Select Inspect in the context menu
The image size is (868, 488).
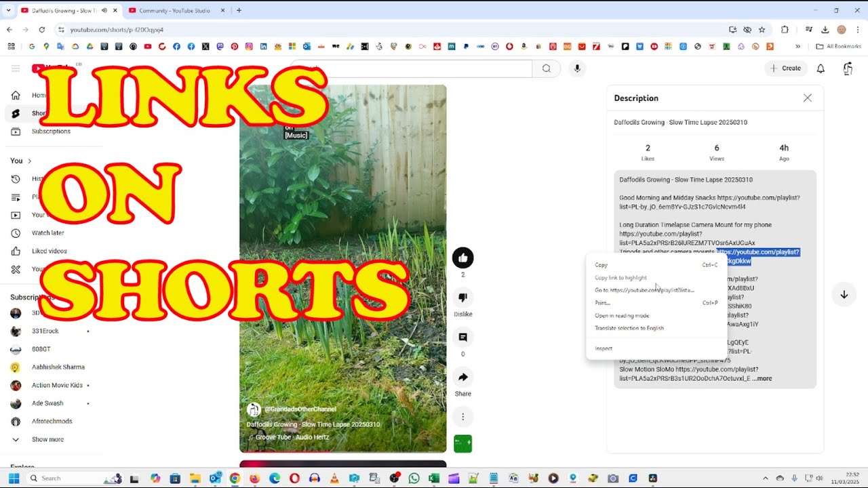656,348
